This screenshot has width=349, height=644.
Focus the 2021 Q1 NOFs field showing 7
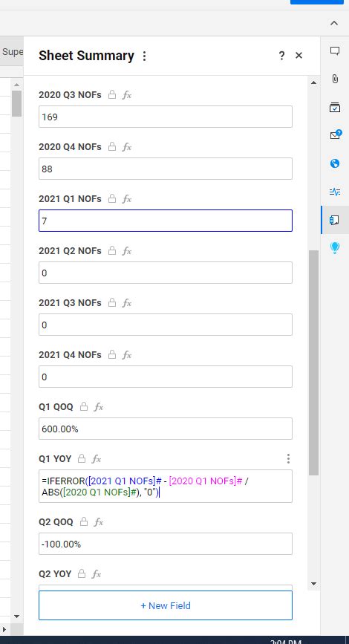(x=166, y=221)
